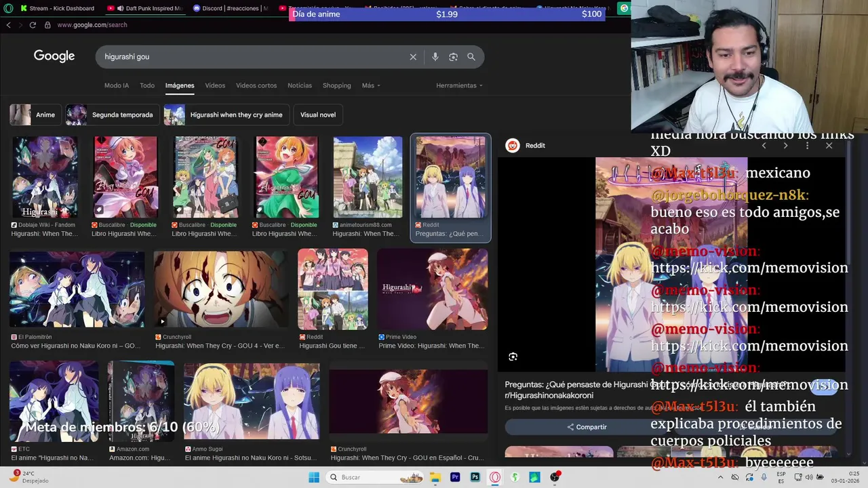Open Windows Start menu
868x488 pixels.
(x=314, y=477)
